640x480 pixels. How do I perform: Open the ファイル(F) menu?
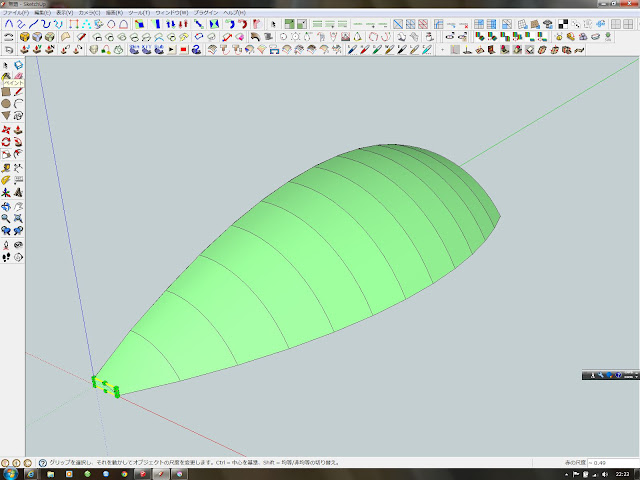pyautogui.click(x=16, y=13)
